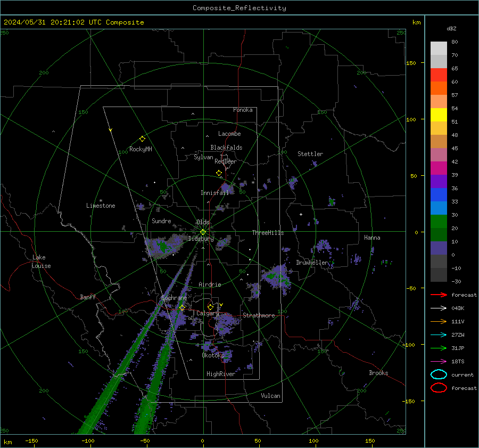This screenshot has width=479, height=448.
Task: Click the green 31JP arrow icon
Action: (439, 348)
